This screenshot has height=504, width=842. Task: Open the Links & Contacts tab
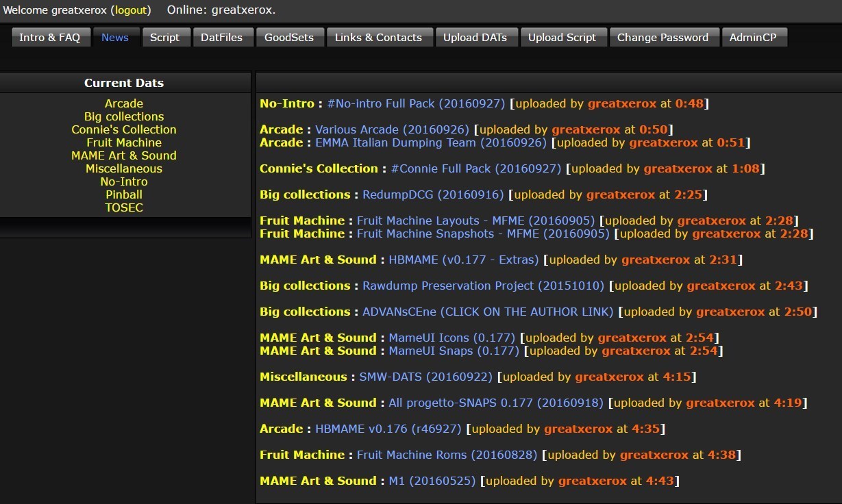tap(379, 38)
